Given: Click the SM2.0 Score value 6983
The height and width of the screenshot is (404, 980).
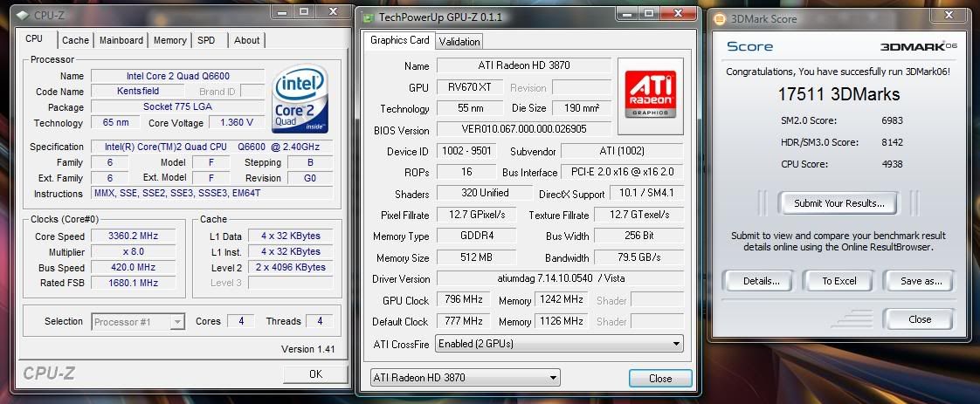Looking at the screenshot, I should pos(892,120).
